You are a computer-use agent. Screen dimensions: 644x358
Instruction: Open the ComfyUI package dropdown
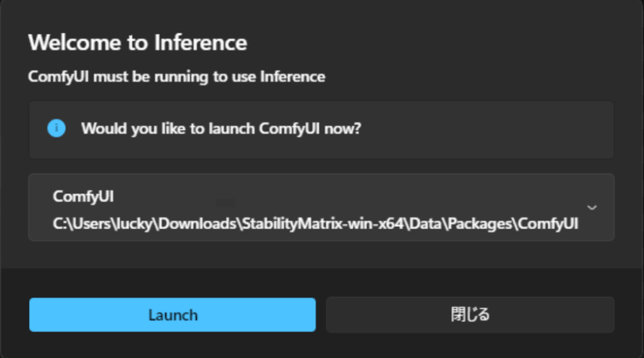click(x=321, y=208)
